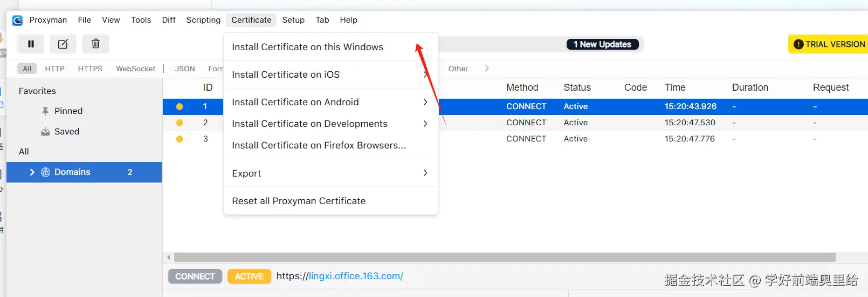Screen dimensions: 868x297
Task: Click the All section heading in sidebar
Action: point(24,151)
